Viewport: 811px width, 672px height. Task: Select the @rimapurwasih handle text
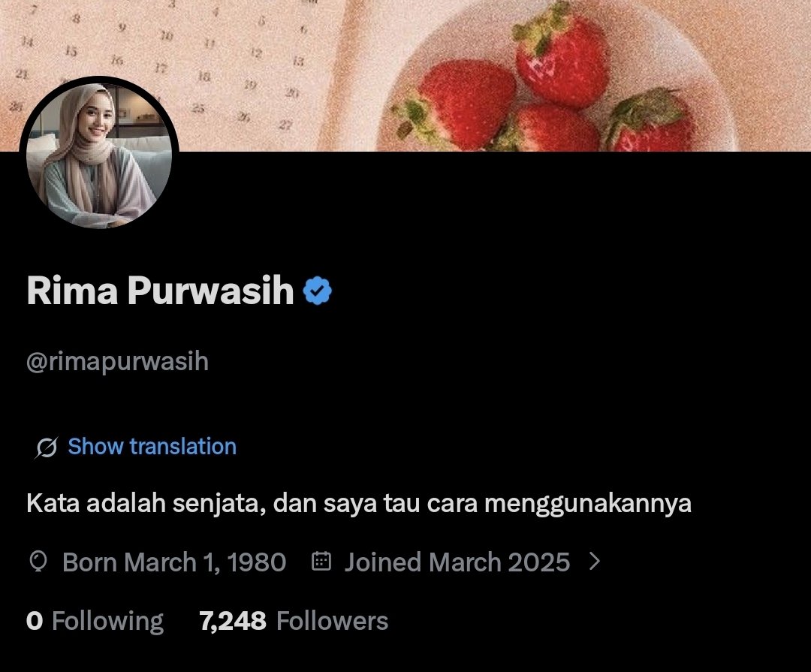[117, 362]
